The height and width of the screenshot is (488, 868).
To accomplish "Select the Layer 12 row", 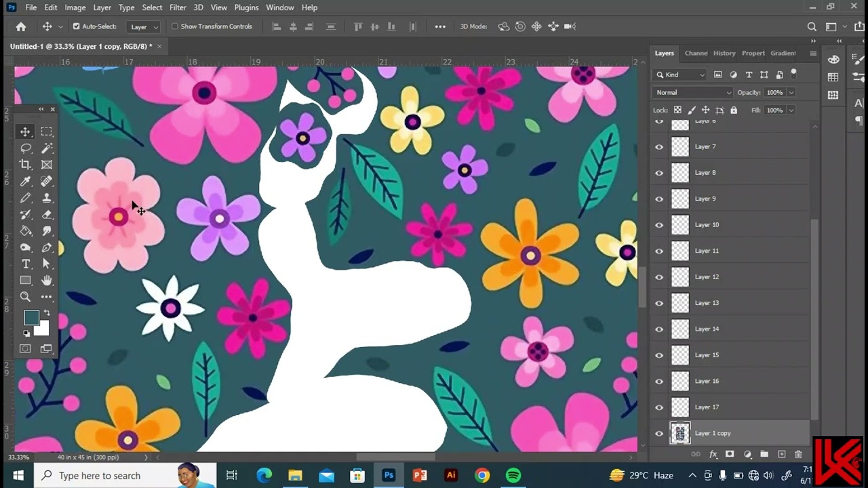I will [731, 277].
